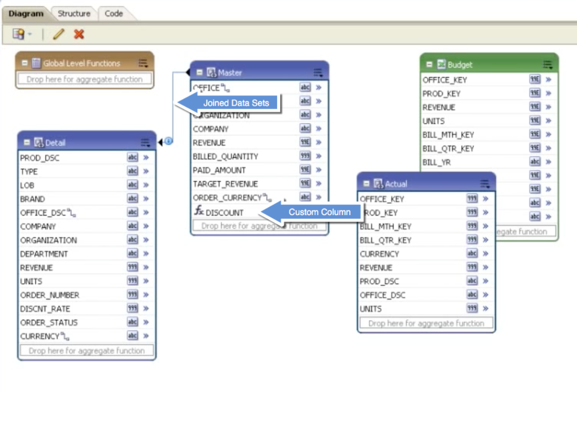Collapse the Budget data set box
This screenshot has height=429, width=577.
429,64
